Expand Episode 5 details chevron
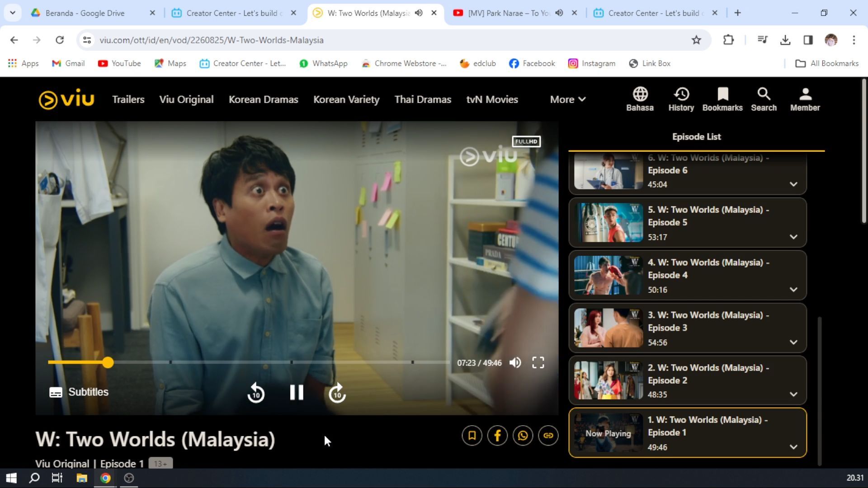868x488 pixels. [793, 237]
